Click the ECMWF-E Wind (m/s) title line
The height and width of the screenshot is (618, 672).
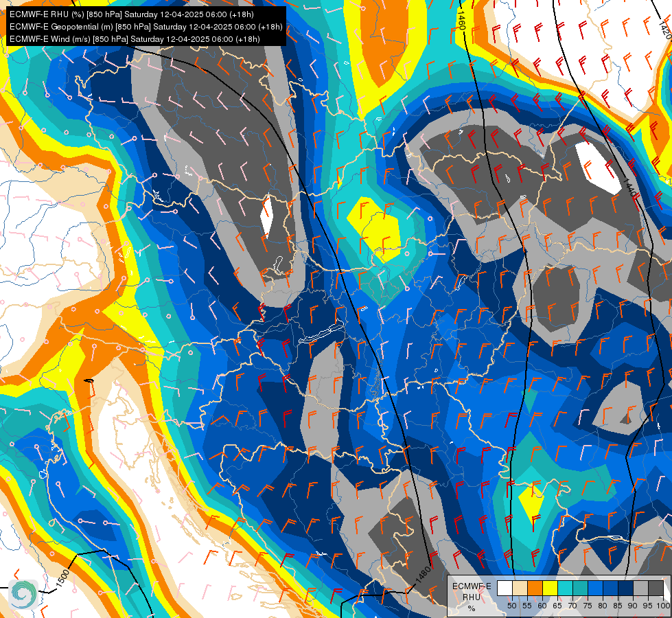(x=135, y=39)
